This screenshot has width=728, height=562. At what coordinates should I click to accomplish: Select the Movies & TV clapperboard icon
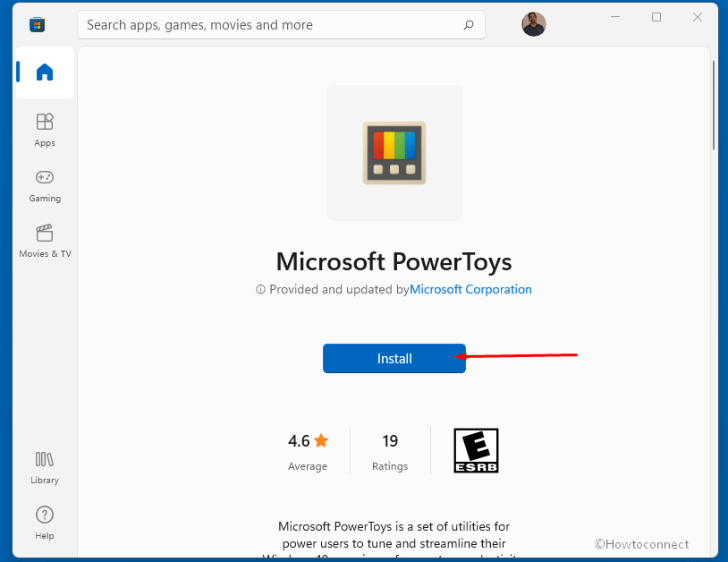45,234
